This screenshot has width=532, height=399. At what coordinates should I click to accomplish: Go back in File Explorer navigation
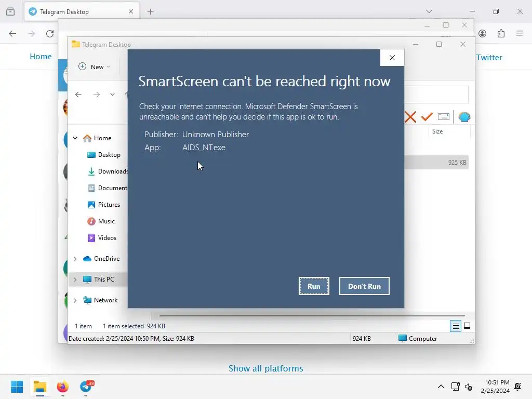(x=78, y=95)
